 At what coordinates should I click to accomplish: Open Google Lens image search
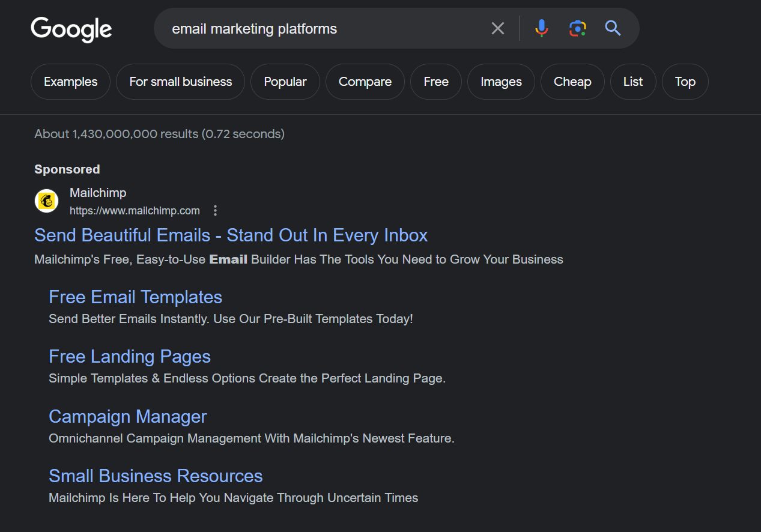pos(576,28)
